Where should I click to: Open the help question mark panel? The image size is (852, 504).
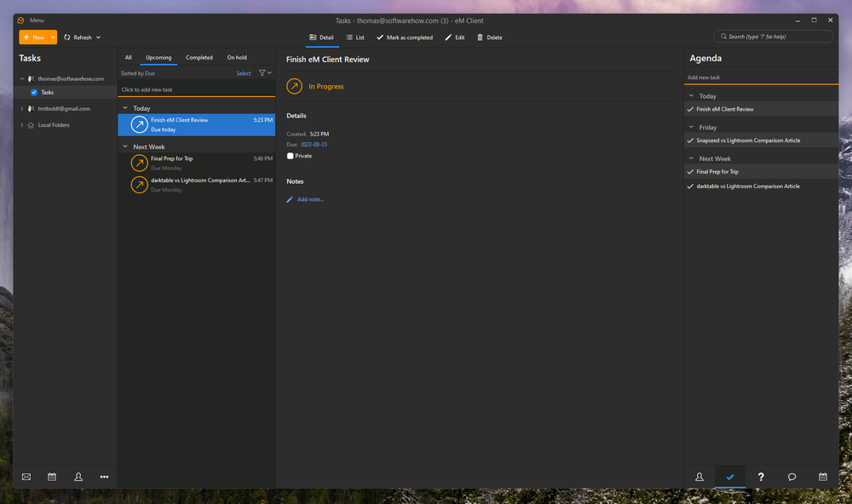761,476
